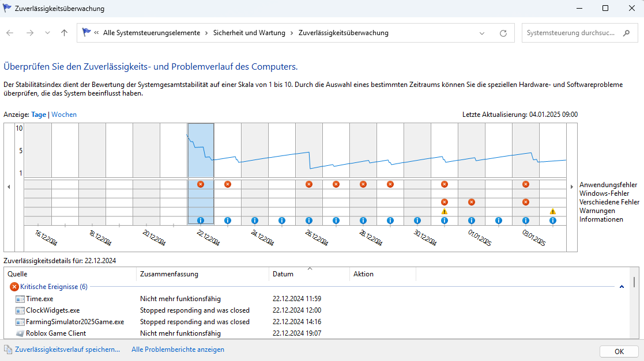Click the refresh button in address bar

(503, 33)
